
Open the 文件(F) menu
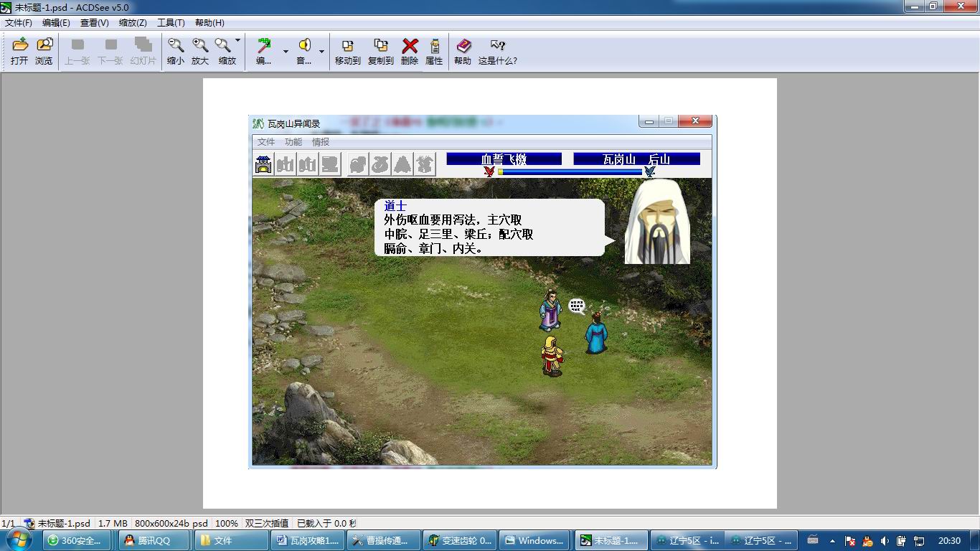pos(19,23)
